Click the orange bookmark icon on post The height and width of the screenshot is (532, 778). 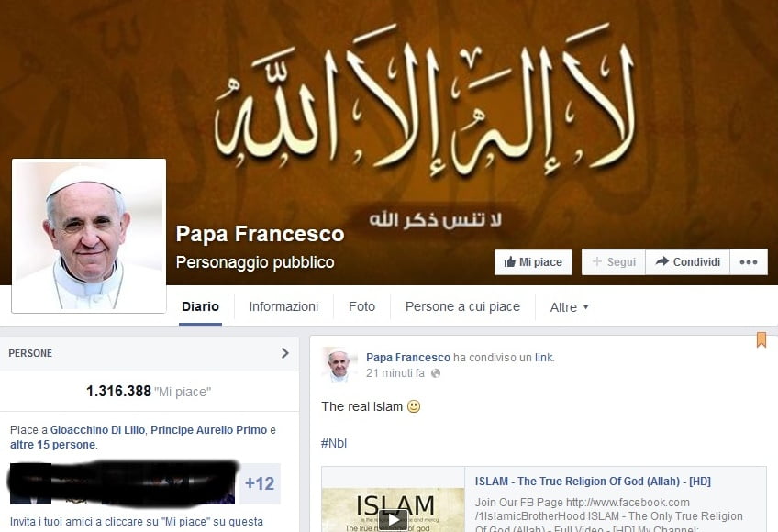(761, 340)
